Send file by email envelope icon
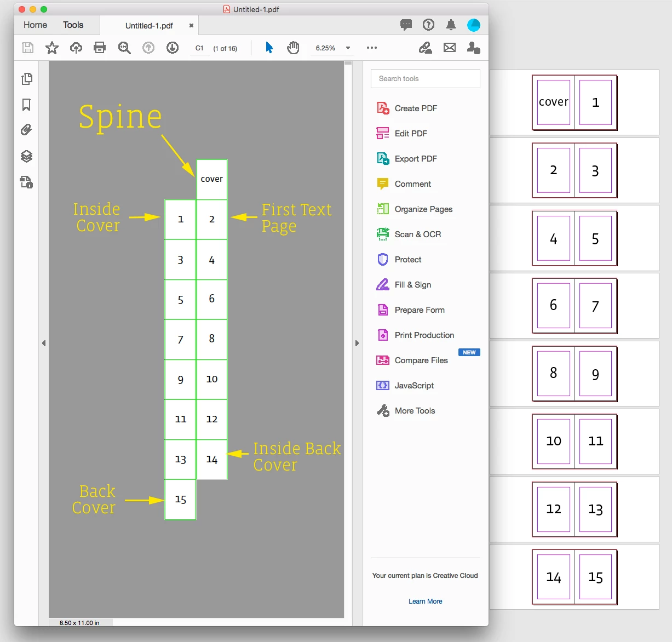The height and width of the screenshot is (642, 672). pos(450,48)
